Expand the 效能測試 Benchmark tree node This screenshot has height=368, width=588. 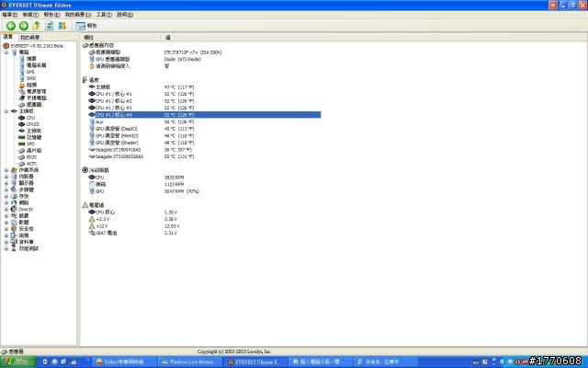[6, 248]
